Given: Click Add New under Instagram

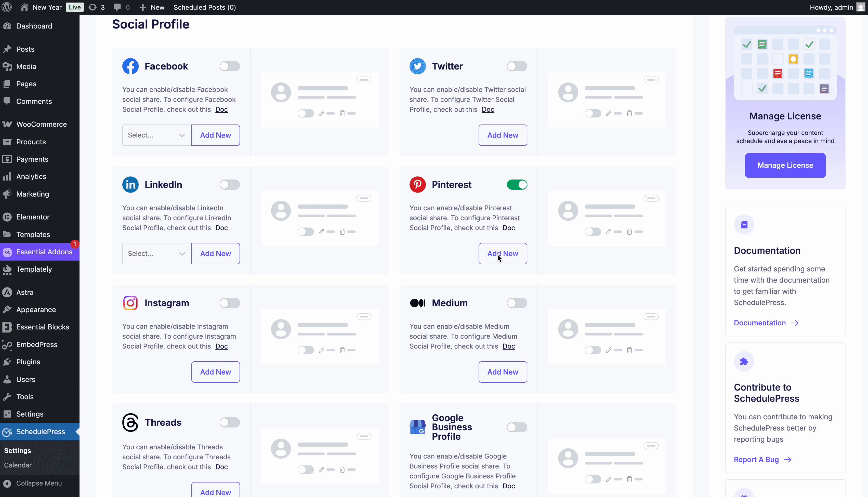Looking at the screenshot, I should pyautogui.click(x=216, y=372).
